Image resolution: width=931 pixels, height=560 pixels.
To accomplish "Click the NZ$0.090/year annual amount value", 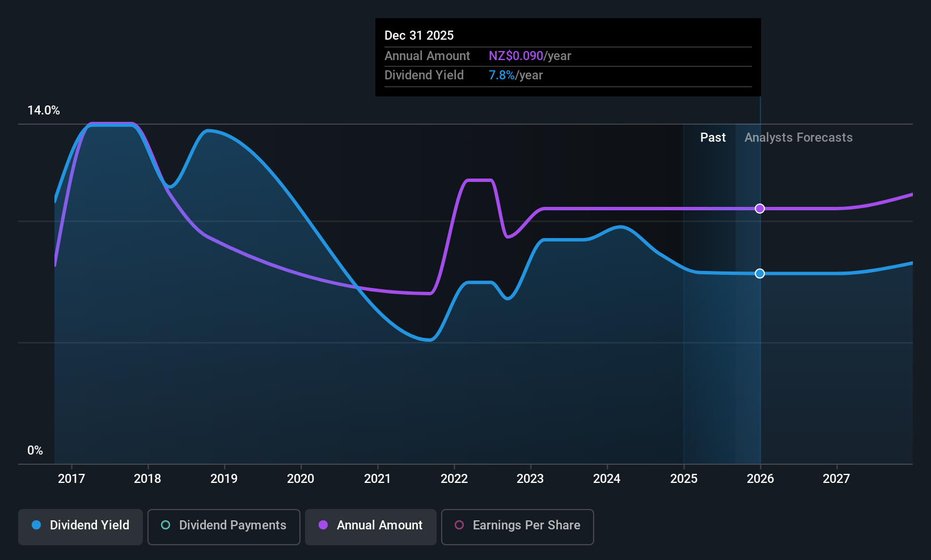I will 530,56.
